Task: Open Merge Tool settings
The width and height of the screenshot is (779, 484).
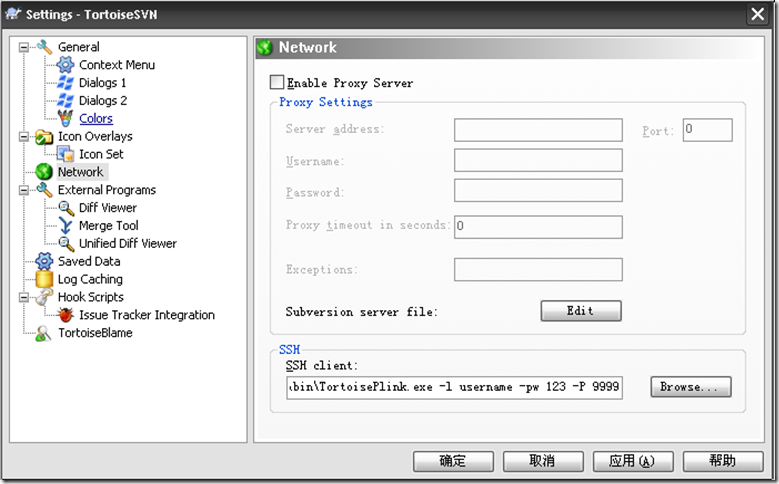Action: click(x=108, y=226)
